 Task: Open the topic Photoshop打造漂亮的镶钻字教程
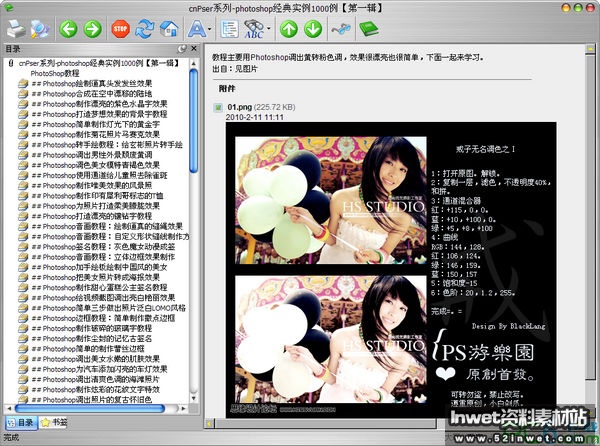point(92,216)
